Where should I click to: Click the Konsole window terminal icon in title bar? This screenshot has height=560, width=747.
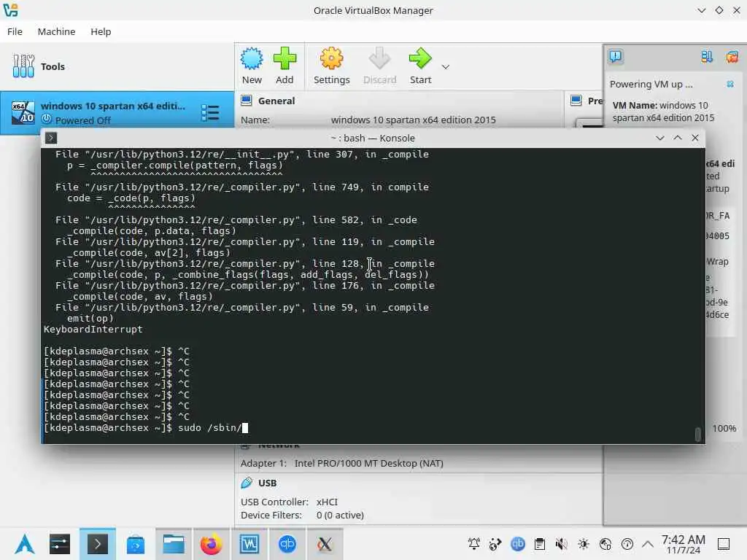tap(51, 138)
